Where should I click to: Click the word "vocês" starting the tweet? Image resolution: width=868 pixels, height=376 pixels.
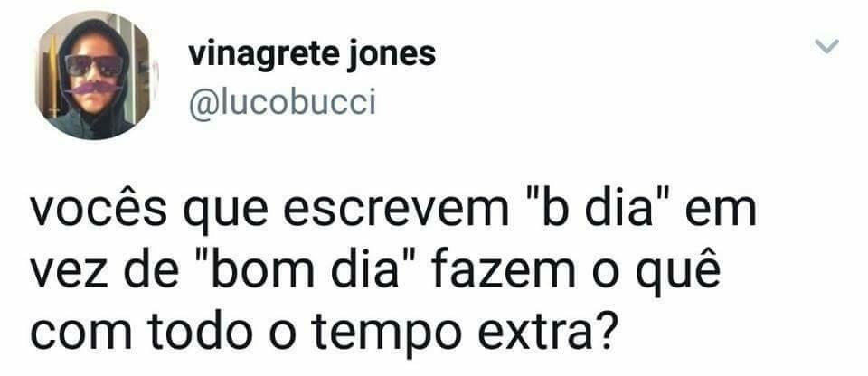pyautogui.click(x=98, y=210)
